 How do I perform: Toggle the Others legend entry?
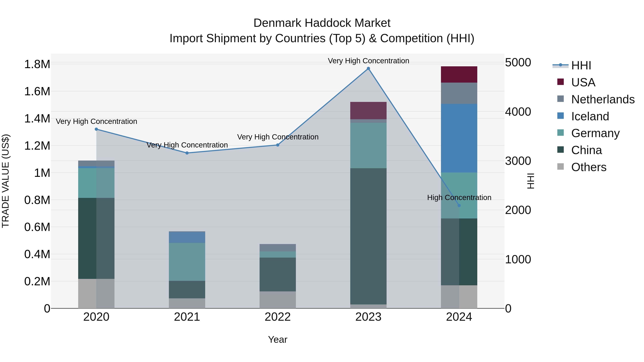click(582, 167)
